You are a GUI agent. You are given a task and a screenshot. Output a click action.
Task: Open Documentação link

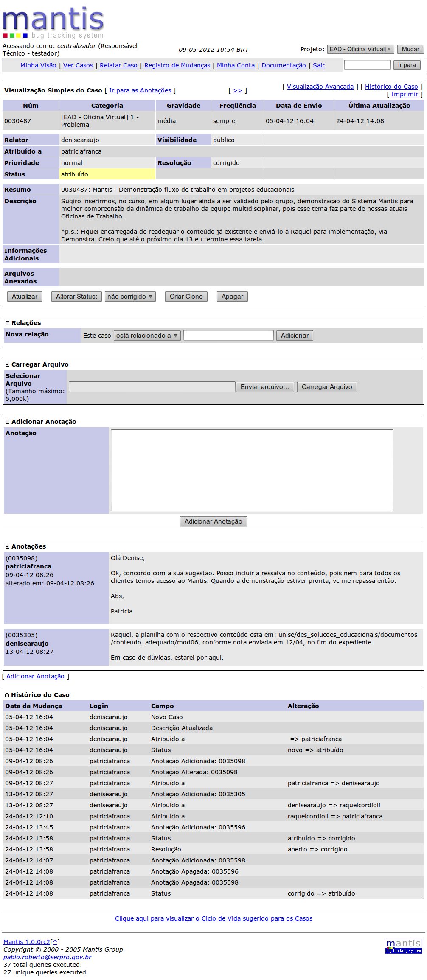click(284, 65)
